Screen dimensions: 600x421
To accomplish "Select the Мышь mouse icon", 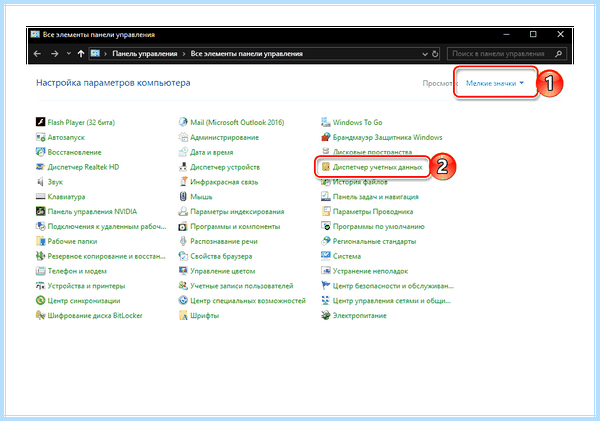I will click(x=183, y=196).
